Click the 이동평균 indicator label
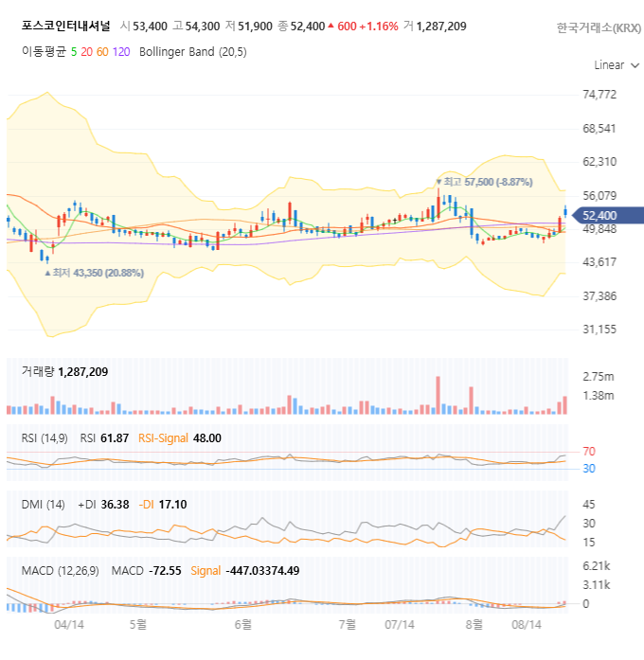 pos(44,52)
